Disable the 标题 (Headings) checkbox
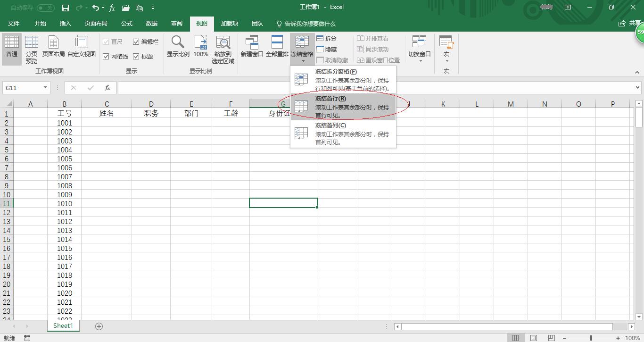The image size is (644, 342). pos(135,56)
